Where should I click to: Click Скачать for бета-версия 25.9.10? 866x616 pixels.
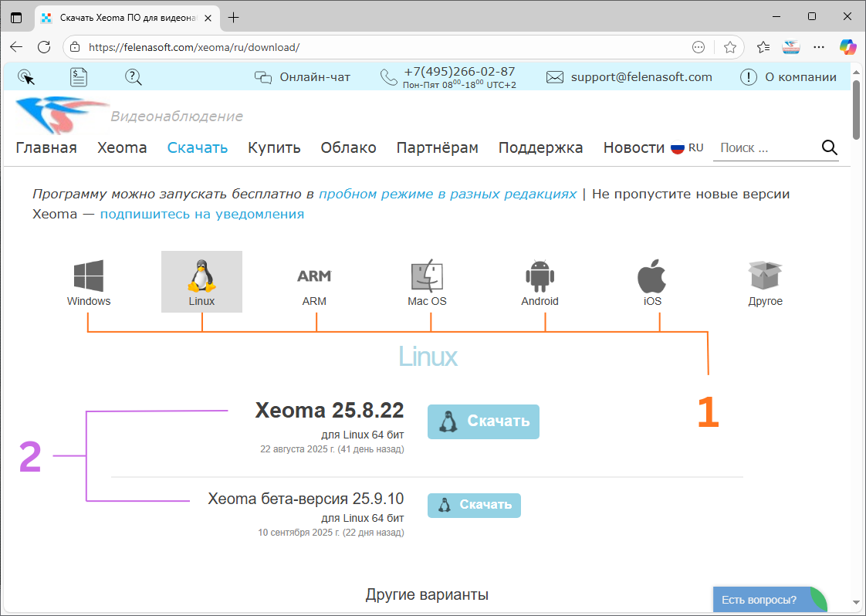tap(474, 505)
